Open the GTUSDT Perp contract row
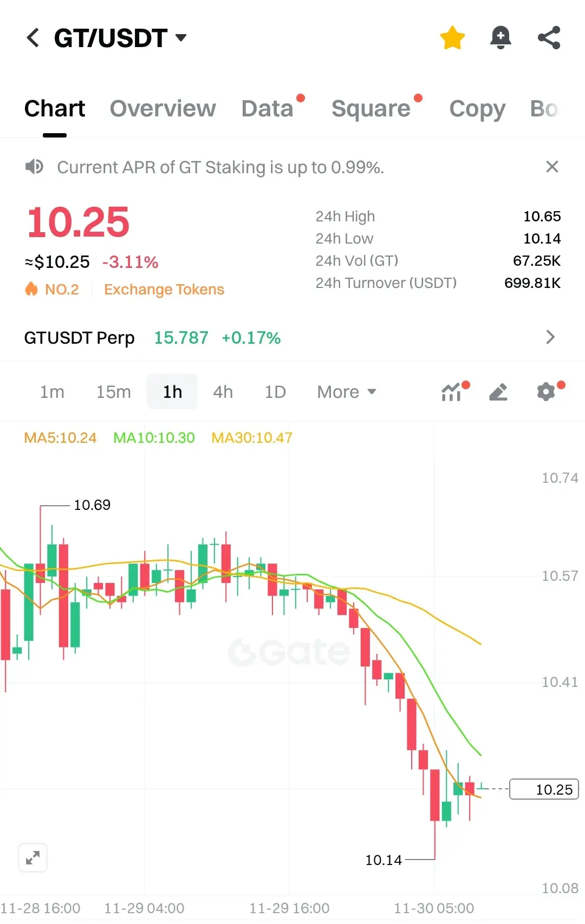The width and height of the screenshot is (585, 924). 292,338
